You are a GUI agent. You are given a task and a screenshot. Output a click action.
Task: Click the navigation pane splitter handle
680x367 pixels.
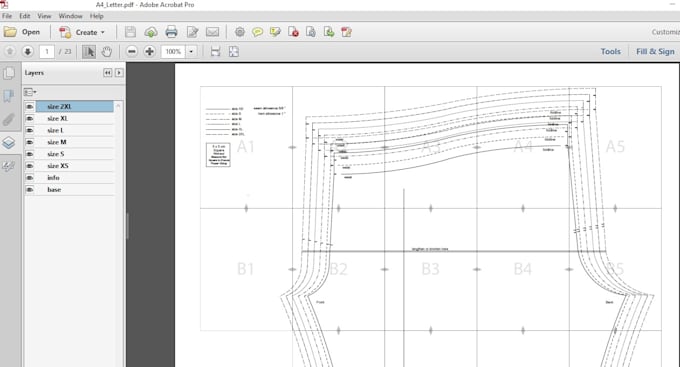(127, 226)
